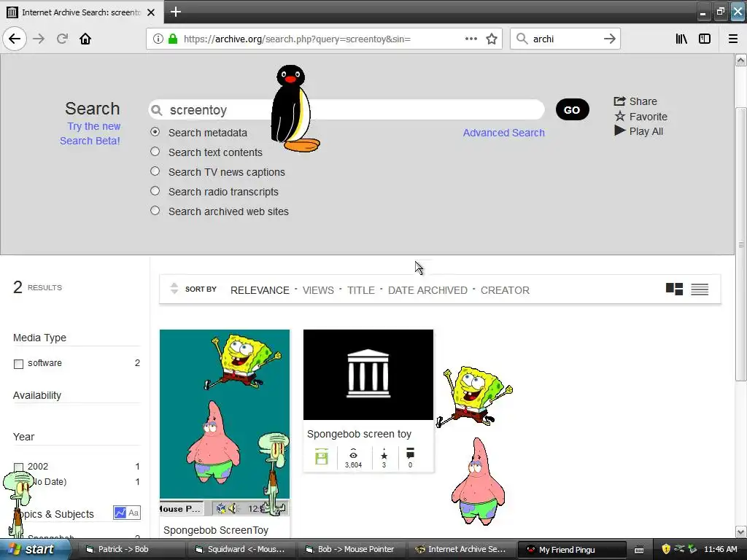This screenshot has height=560, width=747.
Task: Click page scrollbar down arrow
Action: [x=740, y=532]
